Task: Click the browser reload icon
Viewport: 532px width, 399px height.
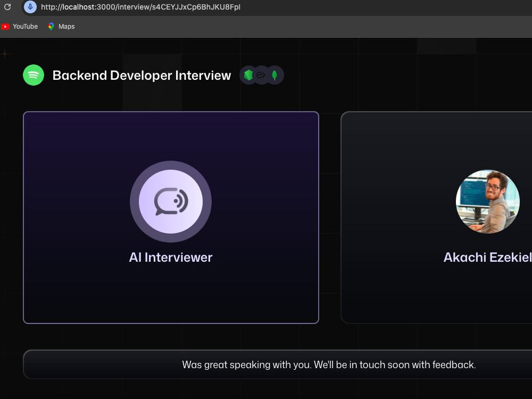Action: click(x=7, y=7)
